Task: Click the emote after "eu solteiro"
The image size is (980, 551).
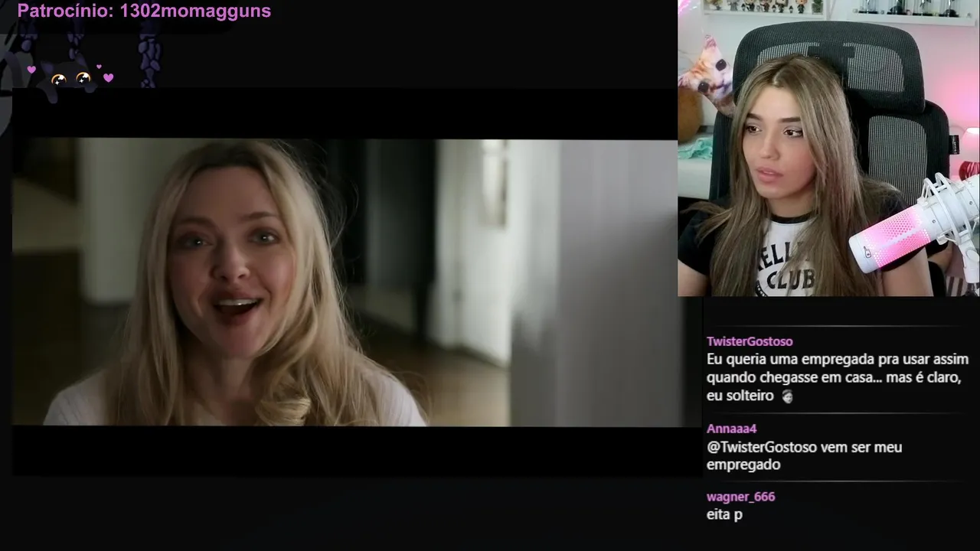Action: coord(786,396)
